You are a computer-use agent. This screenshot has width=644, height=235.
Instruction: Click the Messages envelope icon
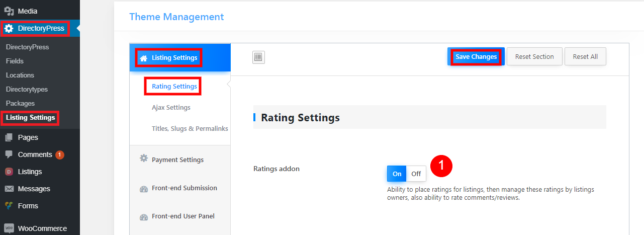(x=9, y=189)
